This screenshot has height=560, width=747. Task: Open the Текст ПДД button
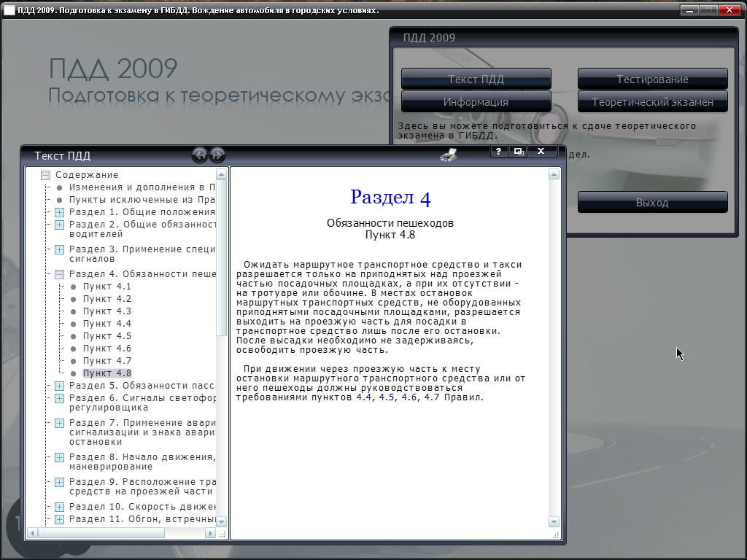click(476, 79)
